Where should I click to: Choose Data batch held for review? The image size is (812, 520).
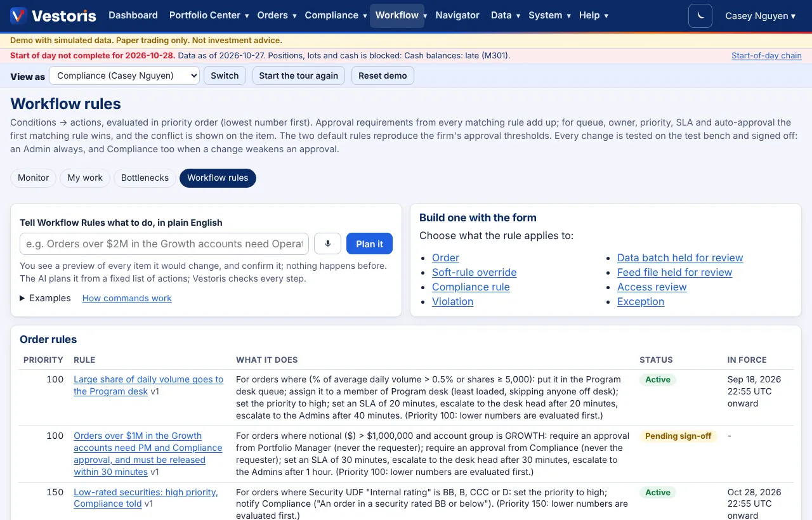[x=680, y=257]
